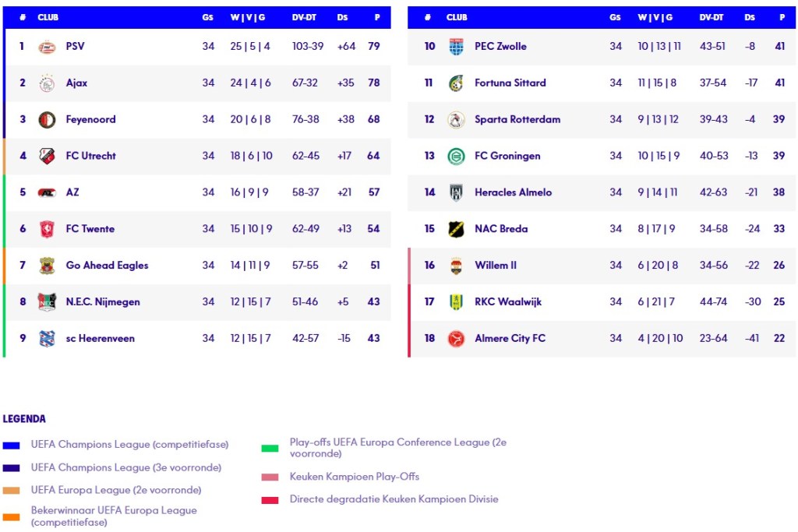Click the green Conference League play-offs swatch
798x532 pixels.
[270, 448]
